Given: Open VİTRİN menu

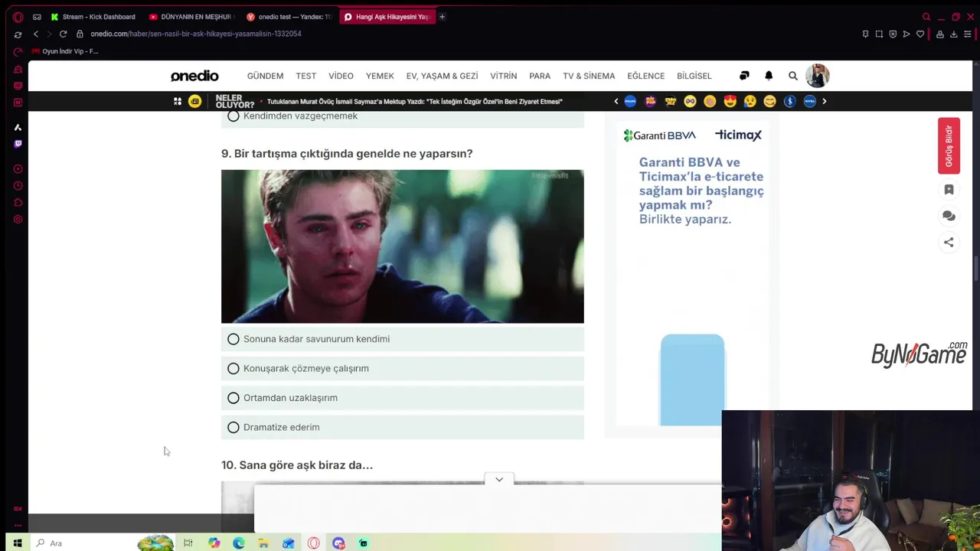Looking at the screenshot, I should click(503, 76).
